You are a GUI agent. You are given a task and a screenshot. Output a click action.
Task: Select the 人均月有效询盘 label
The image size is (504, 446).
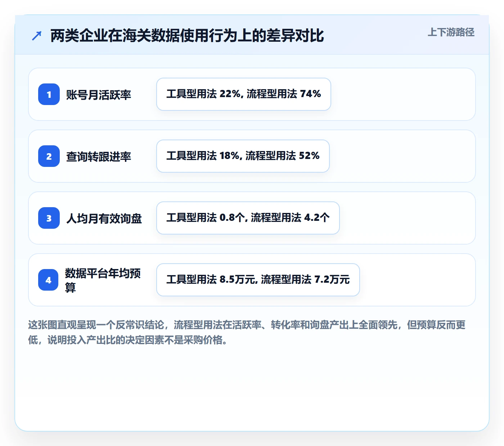click(104, 218)
